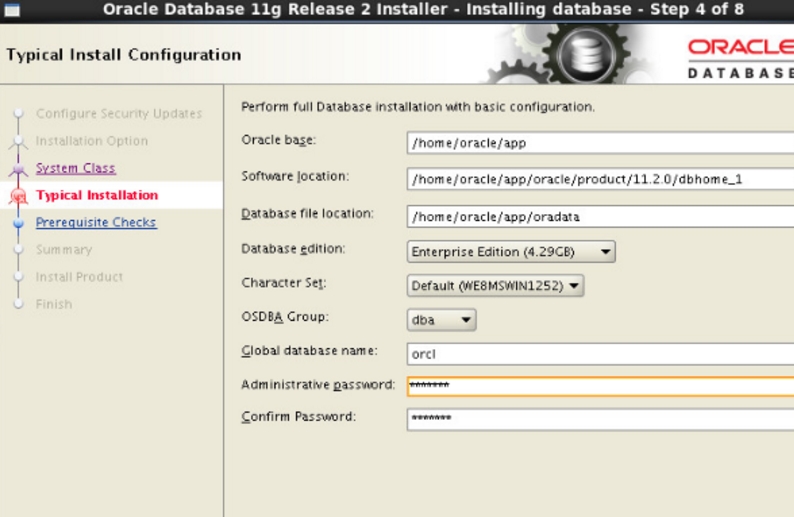Click the Prerequisite Checks step link
The width and height of the screenshot is (794, 517).
pyautogui.click(x=96, y=222)
